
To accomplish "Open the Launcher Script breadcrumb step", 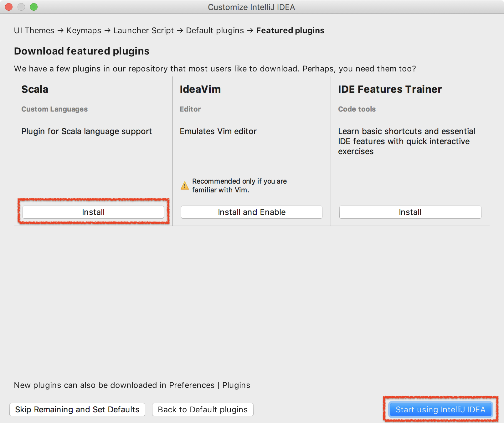I will coord(143,30).
